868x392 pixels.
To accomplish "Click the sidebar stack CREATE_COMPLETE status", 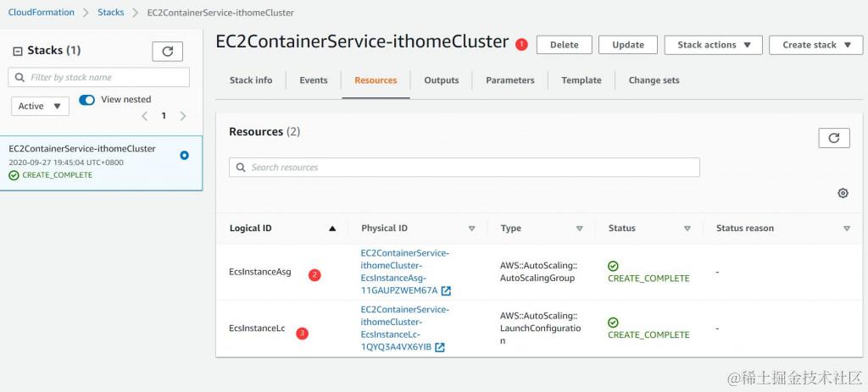I will [x=51, y=175].
